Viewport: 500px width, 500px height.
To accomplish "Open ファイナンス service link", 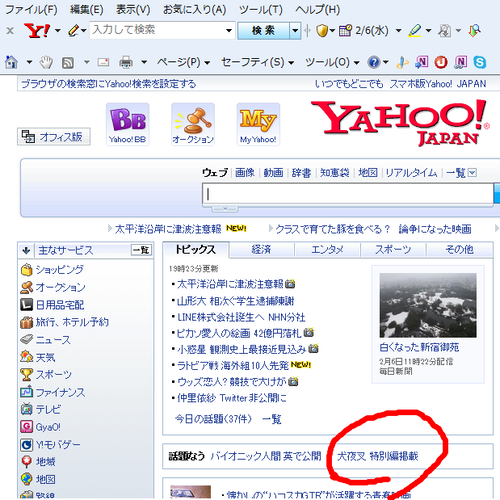I will 60,392.
